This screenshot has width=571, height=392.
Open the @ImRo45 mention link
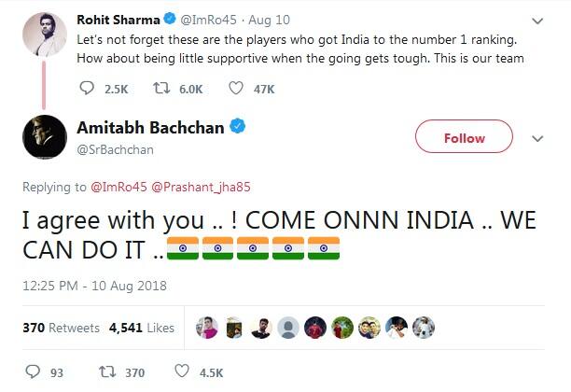118,186
